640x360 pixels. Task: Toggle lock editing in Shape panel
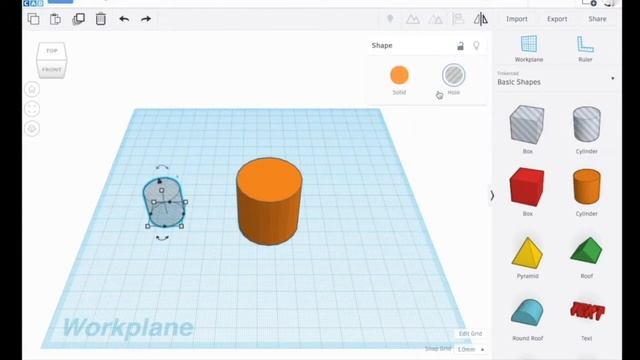point(460,46)
